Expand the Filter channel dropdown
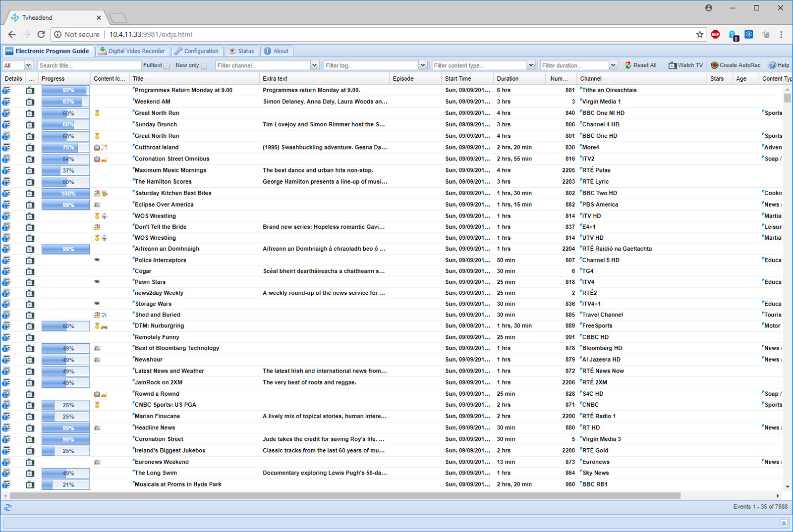Image resolution: width=793 pixels, height=532 pixels. tap(314, 65)
